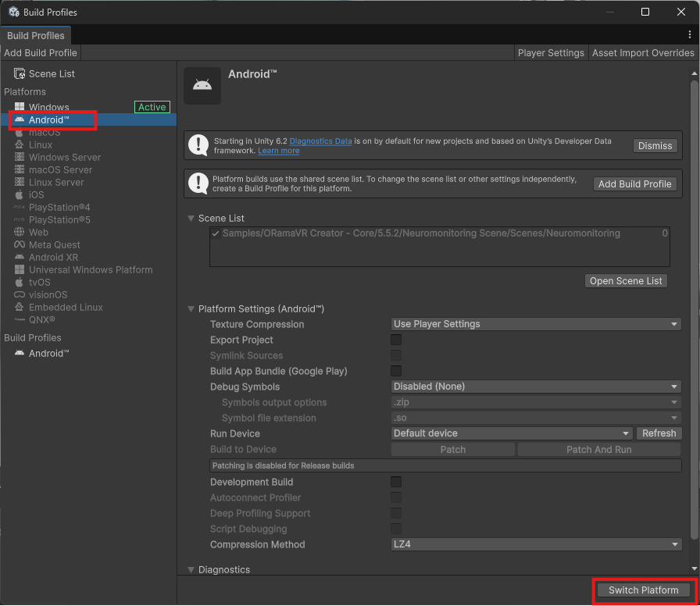Click the iOS apple icon
This screenshot has height=606, width=700.
tap(20, 194)
